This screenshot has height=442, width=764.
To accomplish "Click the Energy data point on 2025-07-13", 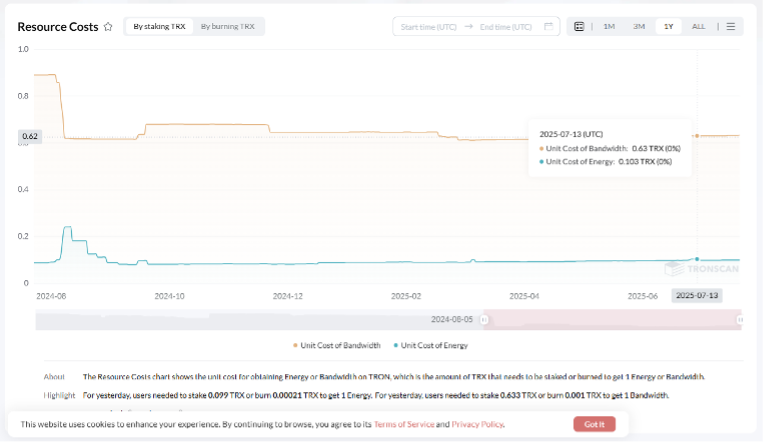I will tap(697, 259).
